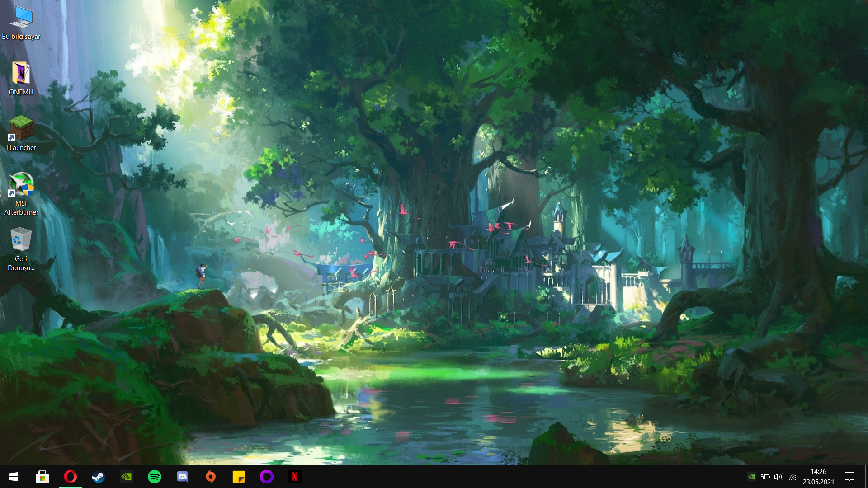Check battery status in the system tray
The image size is (868, 488).
click(x=765, y=477)
